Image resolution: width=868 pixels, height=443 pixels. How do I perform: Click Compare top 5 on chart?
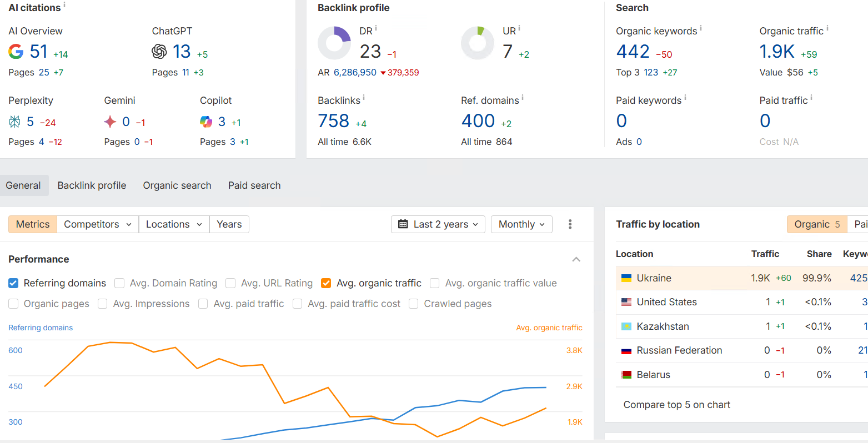click(676, 405)
